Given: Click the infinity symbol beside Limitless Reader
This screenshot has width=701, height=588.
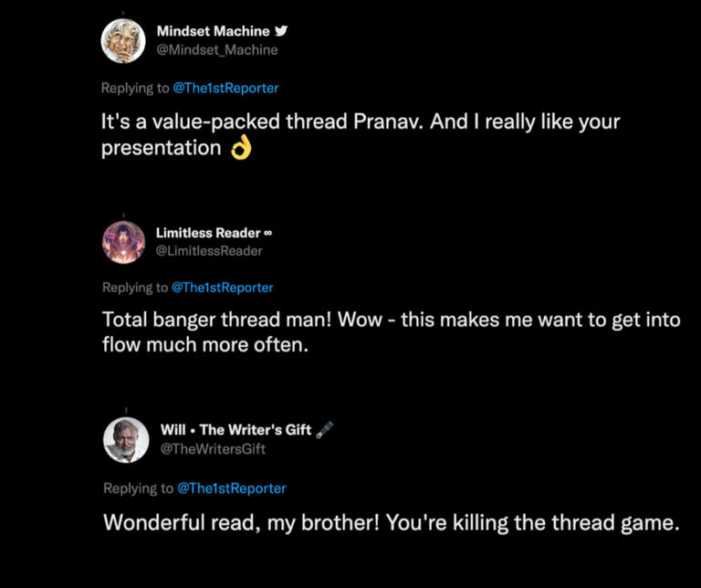Looking at the screenshot, I should [x=268, y=234].
